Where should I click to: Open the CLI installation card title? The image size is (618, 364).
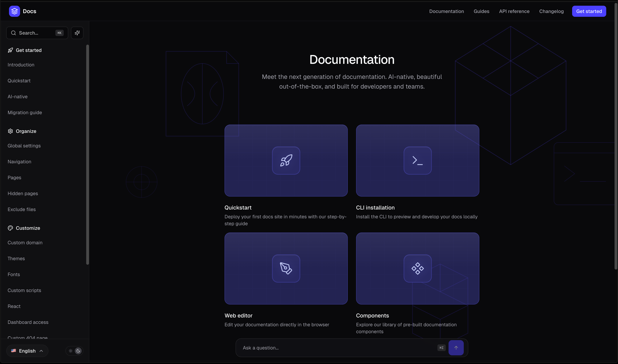click(375, 208)
